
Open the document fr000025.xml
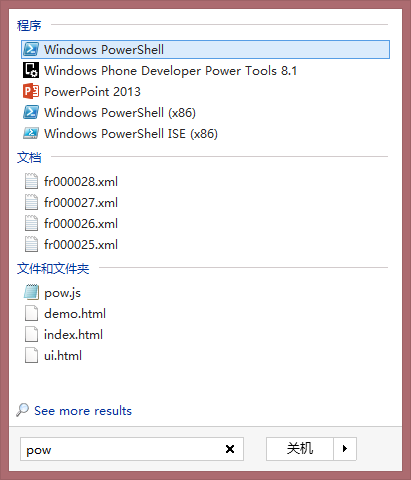tap(81, 245)
